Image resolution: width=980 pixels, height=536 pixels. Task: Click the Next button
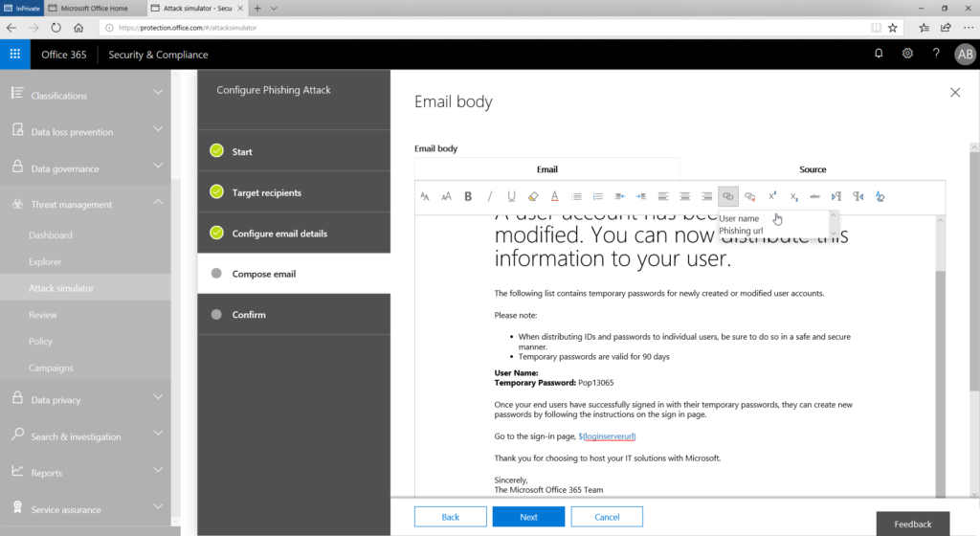point(528,517)
